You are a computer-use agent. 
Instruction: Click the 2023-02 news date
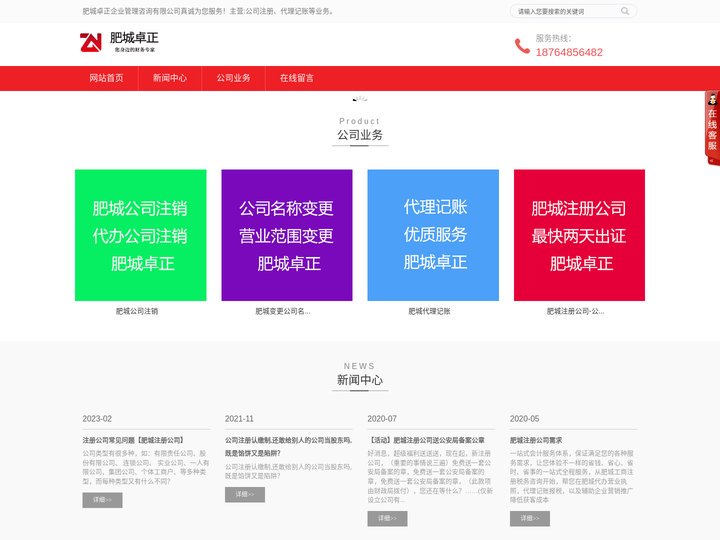coord(97,419)
